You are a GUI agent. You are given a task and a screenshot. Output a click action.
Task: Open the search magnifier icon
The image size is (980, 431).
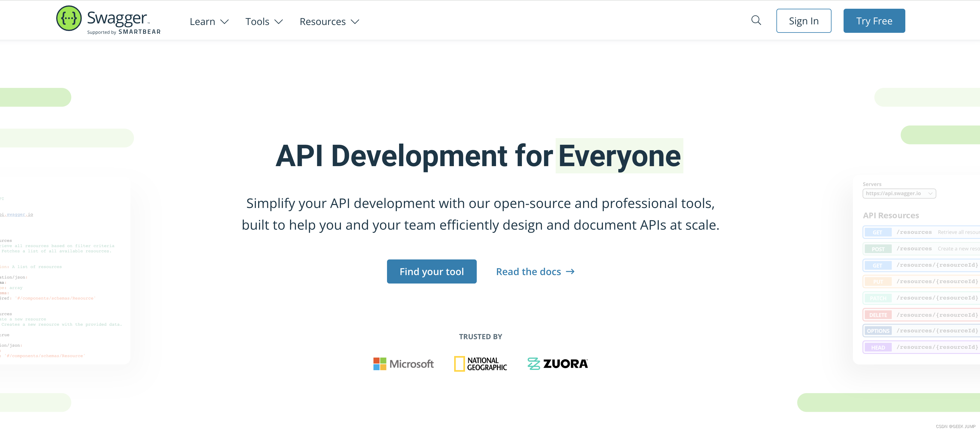pyautogui.click(x=756, y=20)
